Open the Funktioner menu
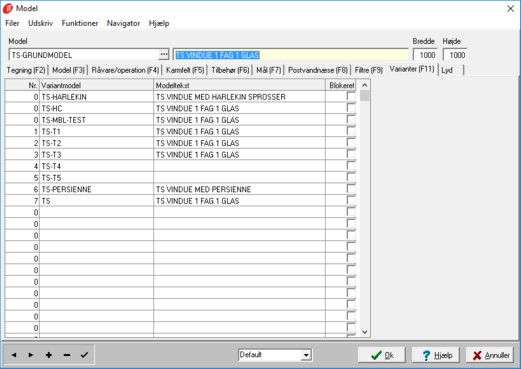521x369 pixels. pyautogui.click(x=80, y=23)
